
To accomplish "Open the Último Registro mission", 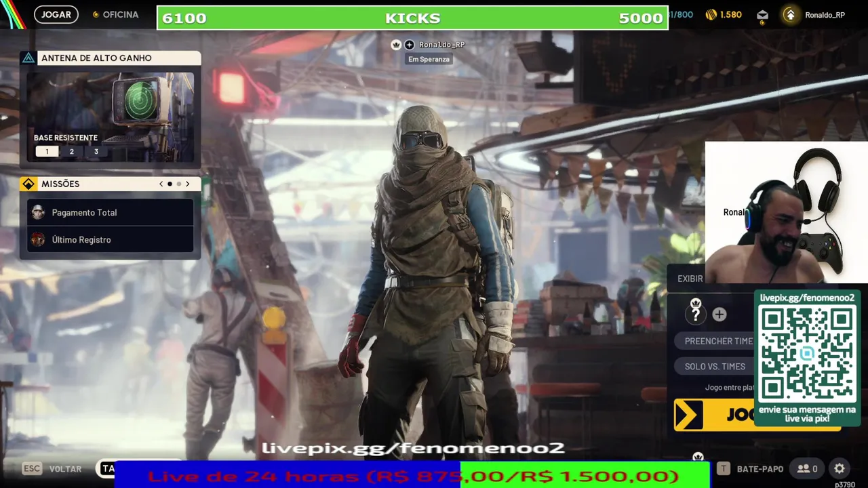I will tap(111, 239).
